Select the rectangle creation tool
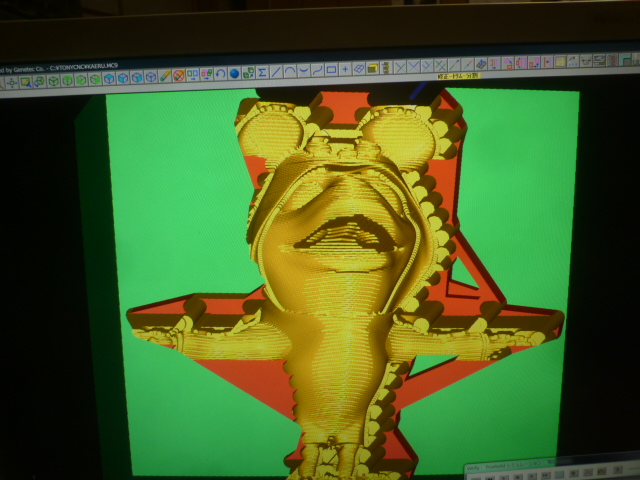This screenshot has height=480, width=640. coord(331,70)
